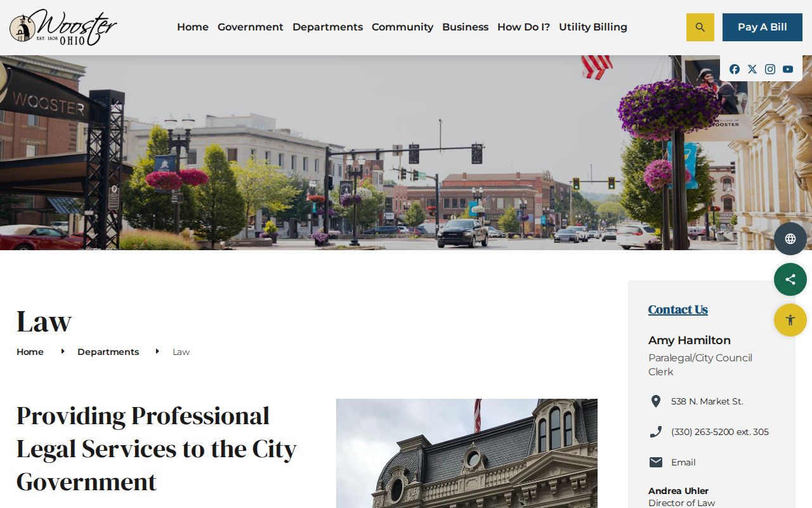This screenshot has height=508, width=812.
Task: Click the city hall building photo
Action: 467,453
